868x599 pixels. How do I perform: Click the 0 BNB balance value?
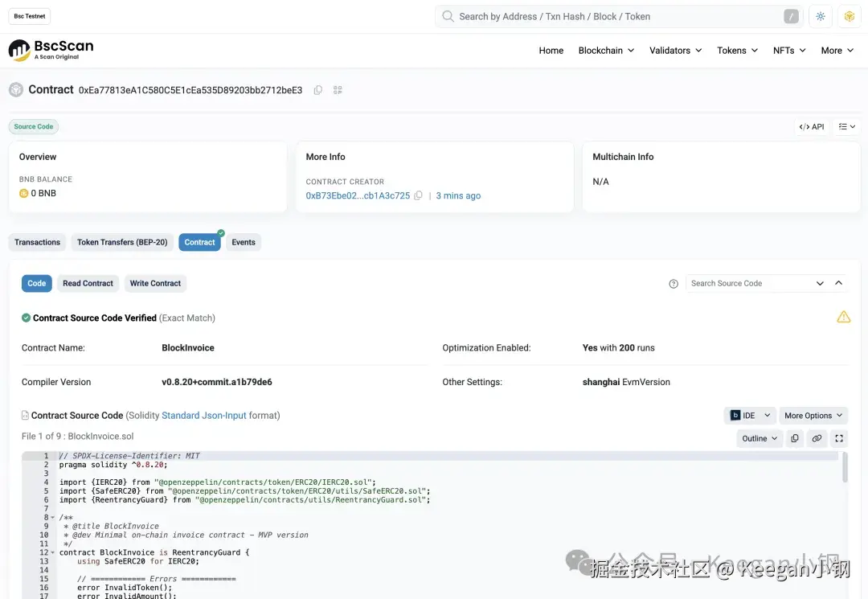click(x=43, y=193)
